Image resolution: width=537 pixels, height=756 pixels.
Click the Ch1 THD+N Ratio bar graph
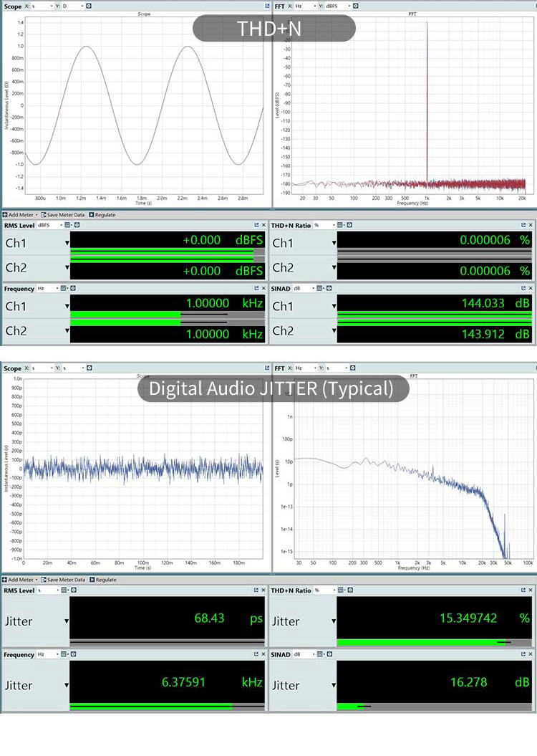[434, 253]
